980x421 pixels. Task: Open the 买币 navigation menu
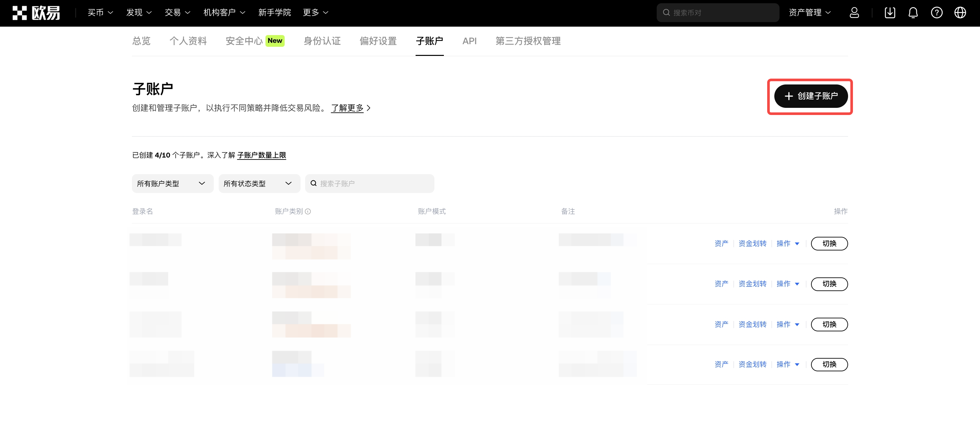[100, 13]
